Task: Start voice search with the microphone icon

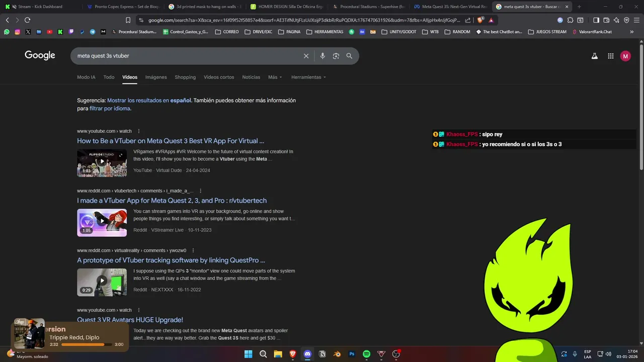Action: tap(323, 56)
